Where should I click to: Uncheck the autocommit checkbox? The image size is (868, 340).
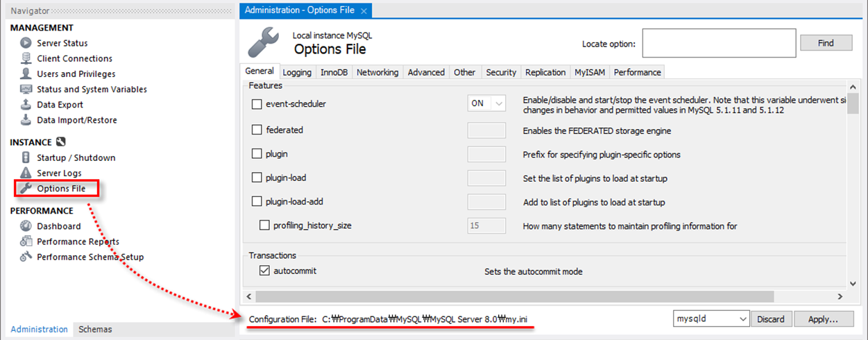click(264, 271)
